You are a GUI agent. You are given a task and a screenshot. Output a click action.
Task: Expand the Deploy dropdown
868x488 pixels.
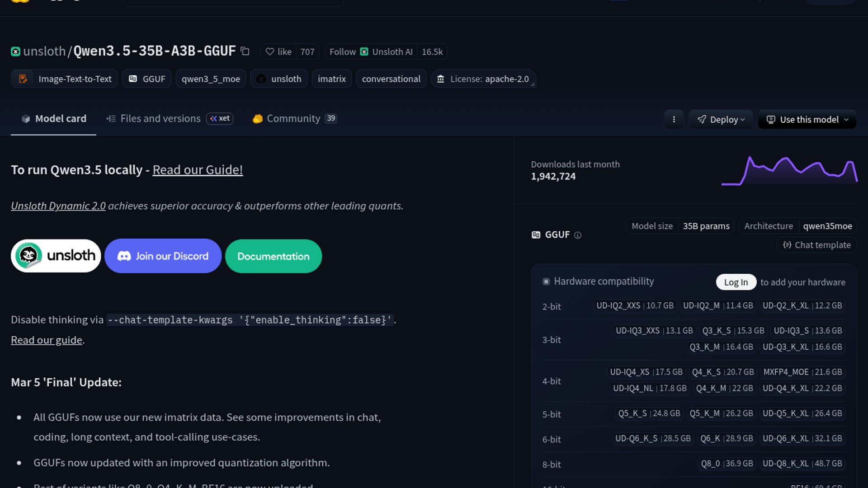click(721, 119)
